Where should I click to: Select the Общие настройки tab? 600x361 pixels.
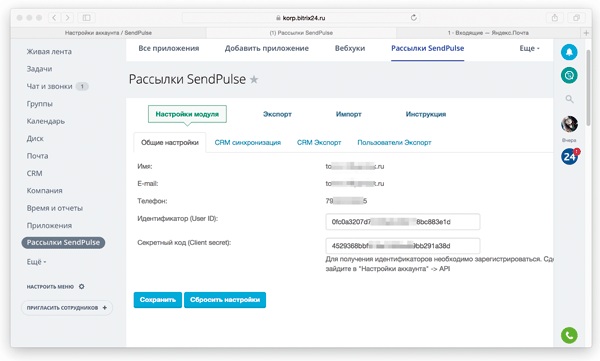(170, 142)
